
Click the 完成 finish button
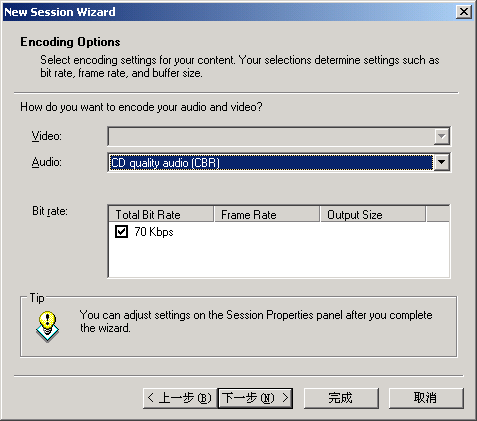point(341,398)
